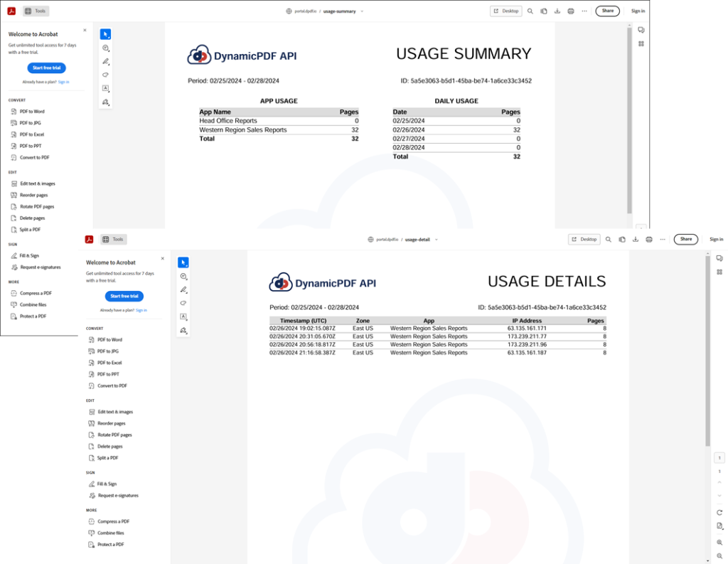This screenshot has height=564, width=728.
Task: Select the stamp signature tool in usage-detail window
Action: [183, 330]
